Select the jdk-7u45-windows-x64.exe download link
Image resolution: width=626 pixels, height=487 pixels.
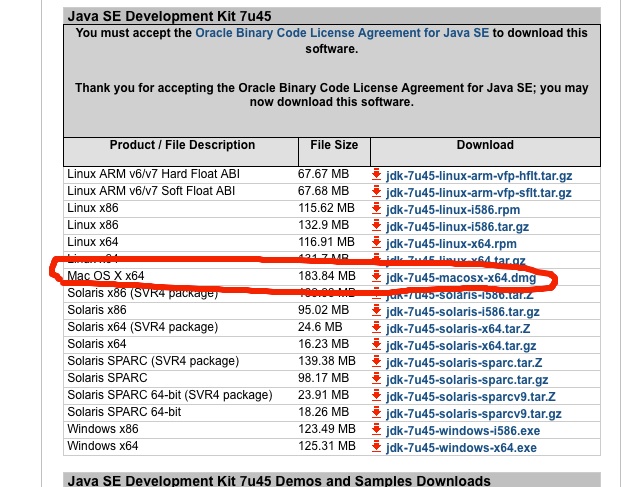(461, 448)
